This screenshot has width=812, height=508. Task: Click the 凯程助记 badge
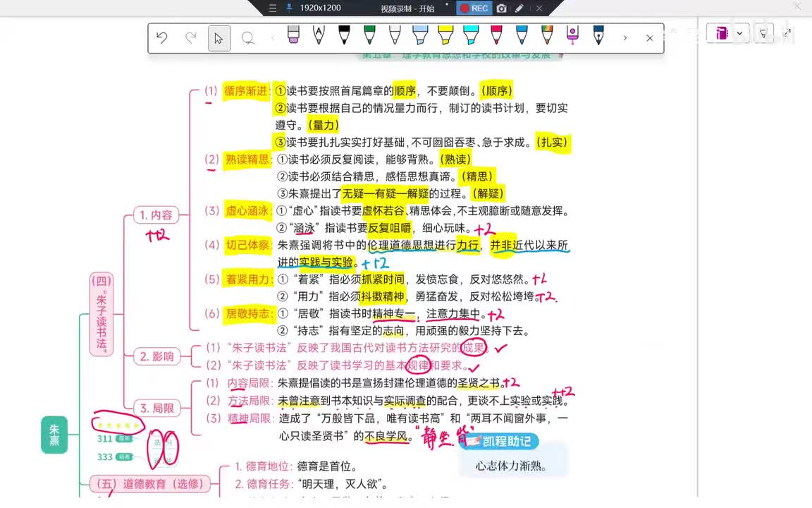499,441
